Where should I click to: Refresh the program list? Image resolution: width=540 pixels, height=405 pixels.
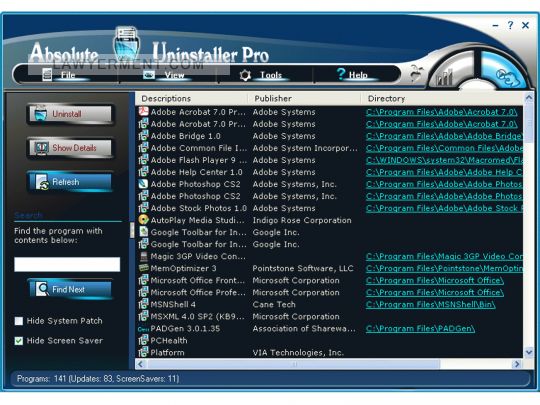pos(70,182)
